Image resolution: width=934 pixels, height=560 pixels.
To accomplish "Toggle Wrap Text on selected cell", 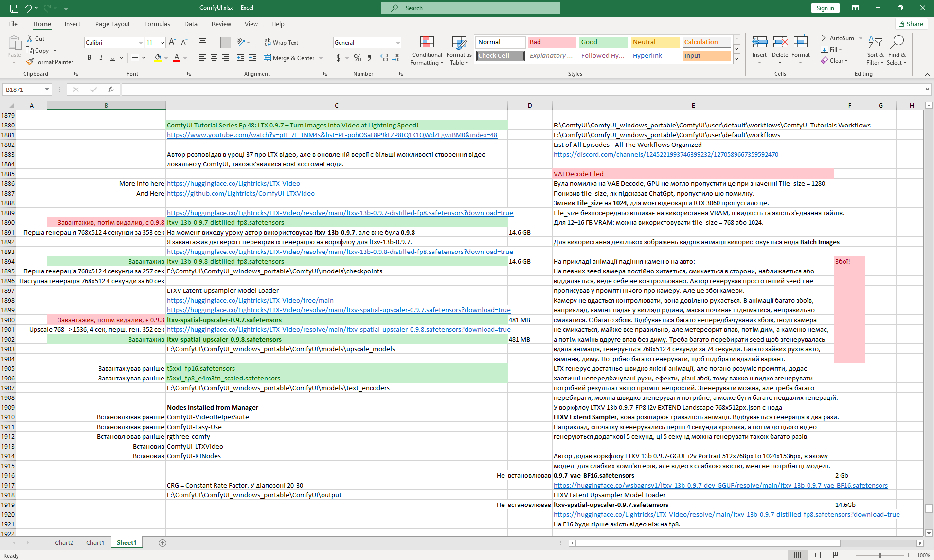I will (281, 43).
